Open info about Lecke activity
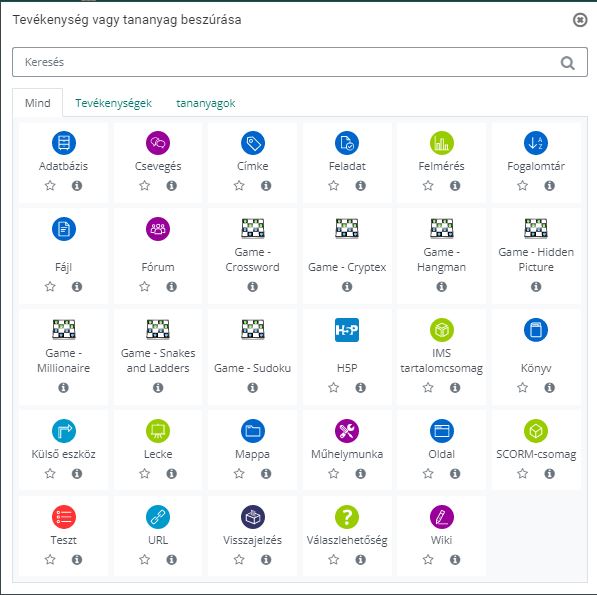The width and height of the screenshot is (597, 595). click(x=172, y=474)
